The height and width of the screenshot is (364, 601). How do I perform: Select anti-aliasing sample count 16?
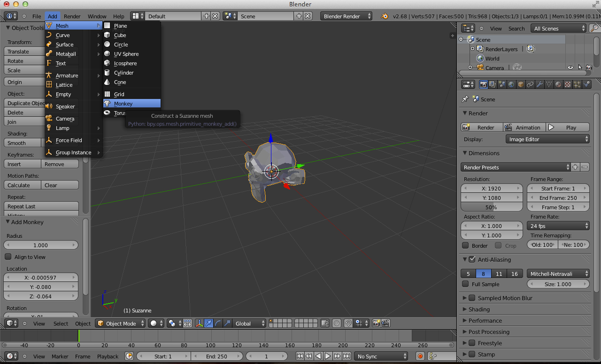pos(515,273)
